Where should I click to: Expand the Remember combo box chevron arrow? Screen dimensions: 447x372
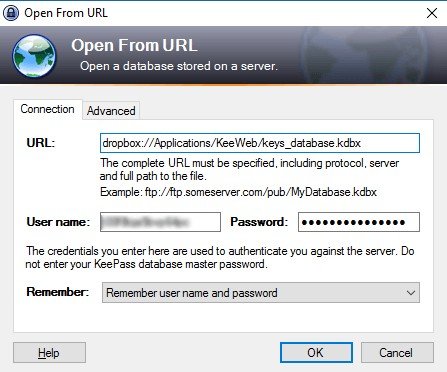(x=411, y=293)
